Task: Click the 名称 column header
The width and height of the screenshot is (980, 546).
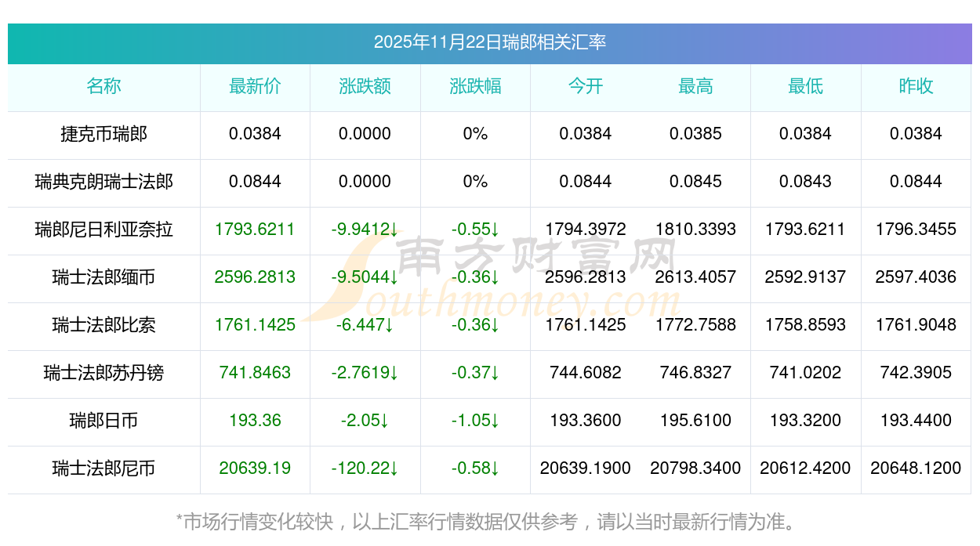Action: coord(103,86)
